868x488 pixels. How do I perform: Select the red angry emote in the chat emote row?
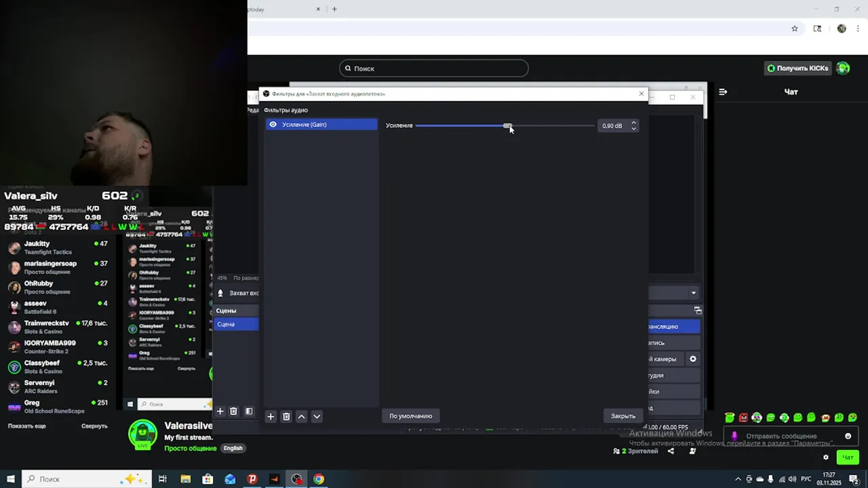pos(743,418)
